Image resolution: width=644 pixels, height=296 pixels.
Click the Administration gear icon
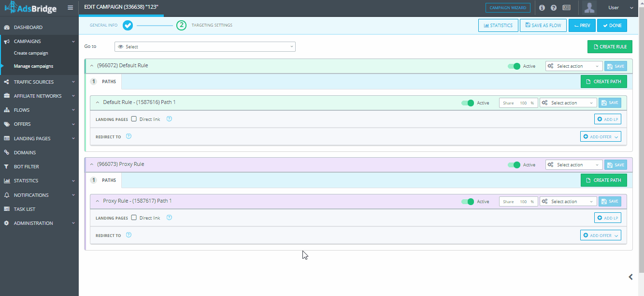(7, 223)
